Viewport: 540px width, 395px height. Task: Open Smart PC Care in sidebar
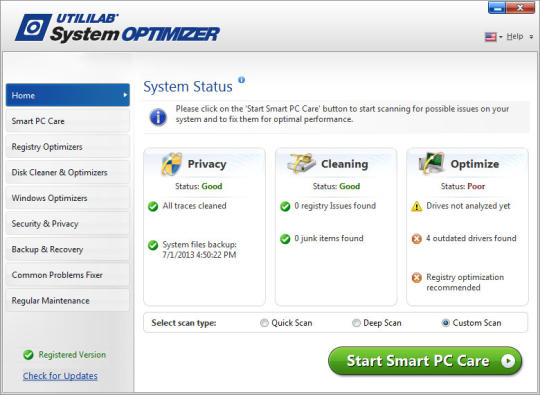[x=68, y=121]
